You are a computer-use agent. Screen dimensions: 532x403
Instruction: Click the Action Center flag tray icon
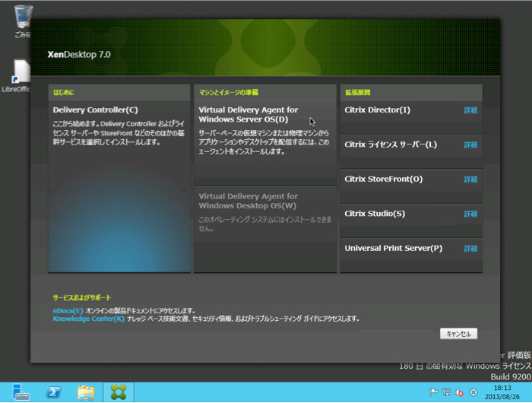pos(433,392)
